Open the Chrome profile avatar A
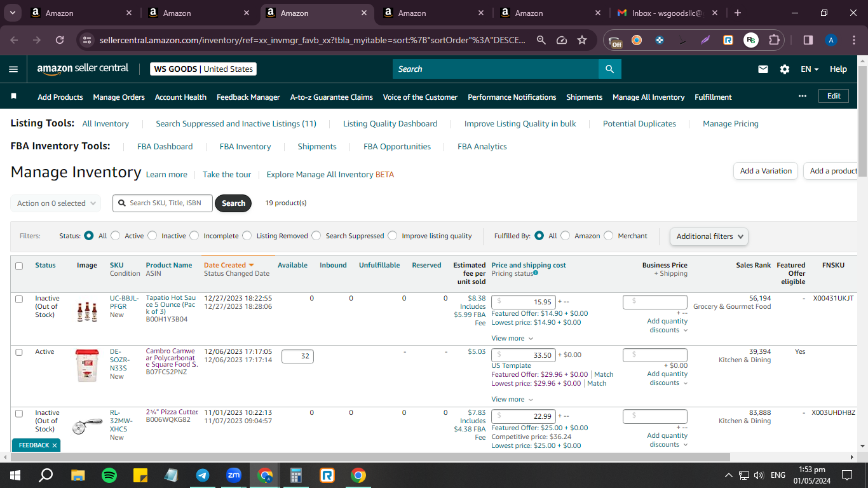The width and height of the screenshot is (868, 488). (x=831, y=40)
